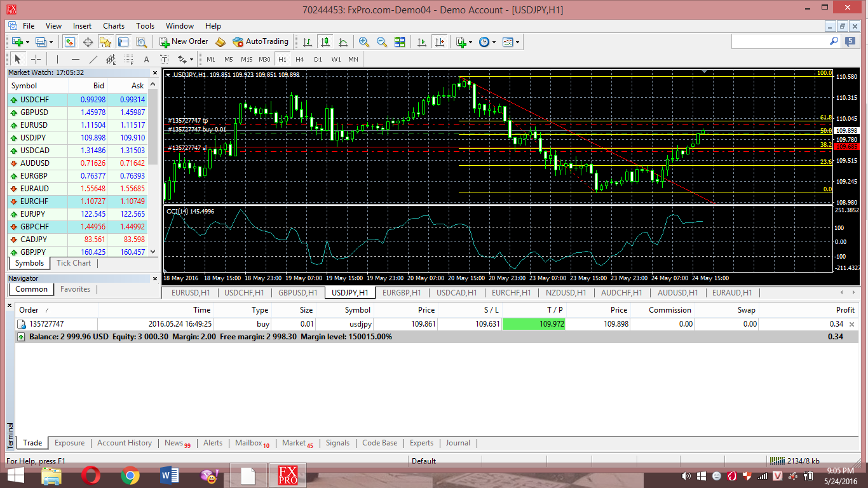This screenshot has width=868, height=488.
Task: Switch to Account History tab
Action: click(125, 443)
